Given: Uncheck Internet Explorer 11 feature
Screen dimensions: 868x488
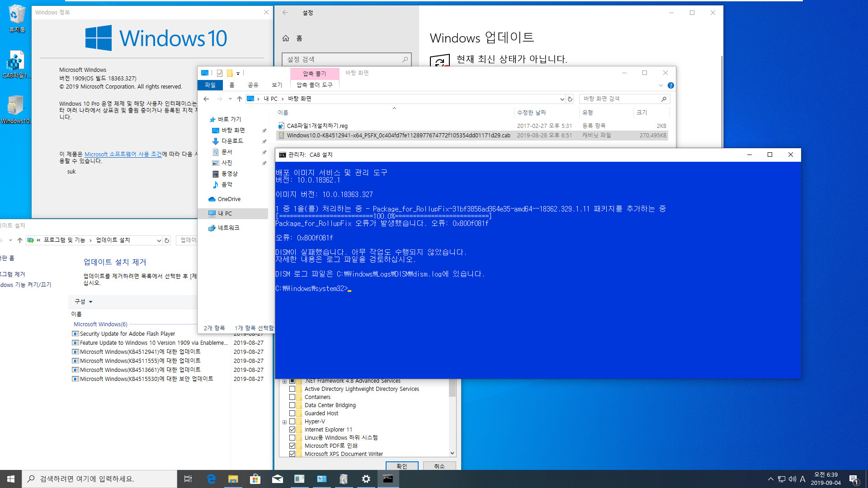Looking at the screenshot, I should pos(292,430).
